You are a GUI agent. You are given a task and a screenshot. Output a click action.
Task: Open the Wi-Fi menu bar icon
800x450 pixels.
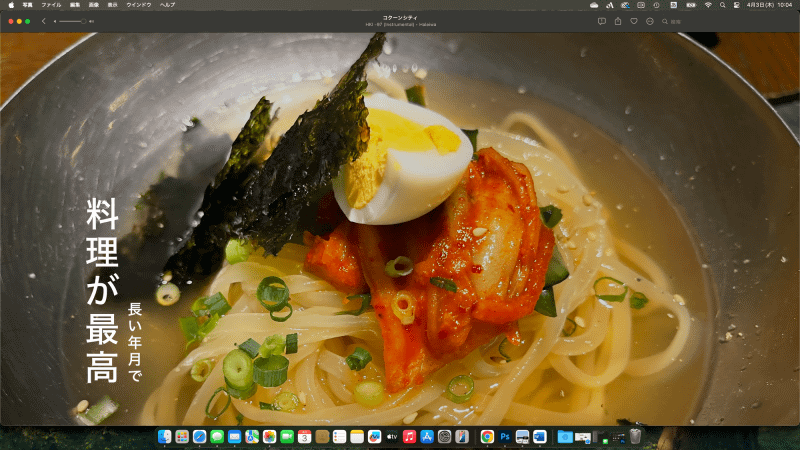(x=708, y=5)
